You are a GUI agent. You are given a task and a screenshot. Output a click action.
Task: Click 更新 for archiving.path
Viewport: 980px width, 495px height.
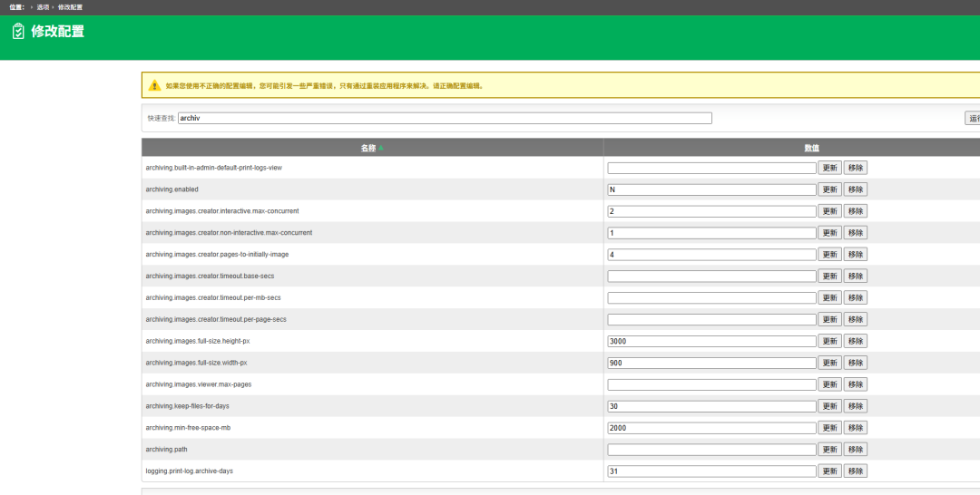829,449
